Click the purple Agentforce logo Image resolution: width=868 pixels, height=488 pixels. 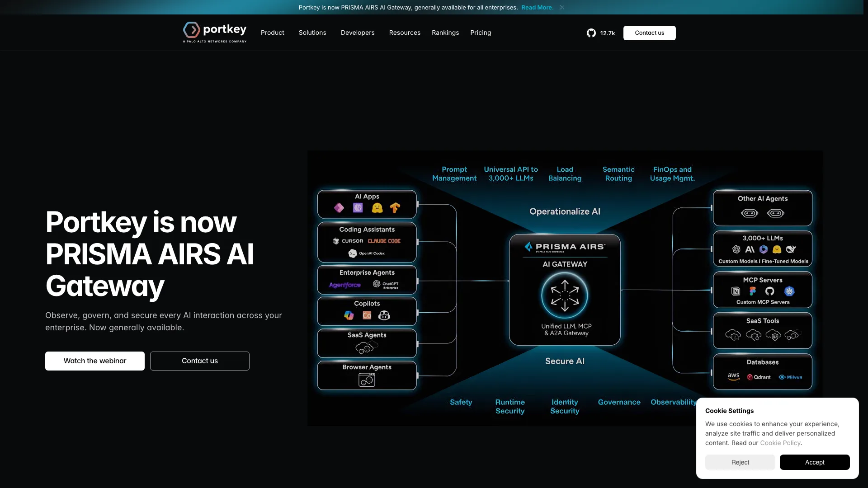345,285
